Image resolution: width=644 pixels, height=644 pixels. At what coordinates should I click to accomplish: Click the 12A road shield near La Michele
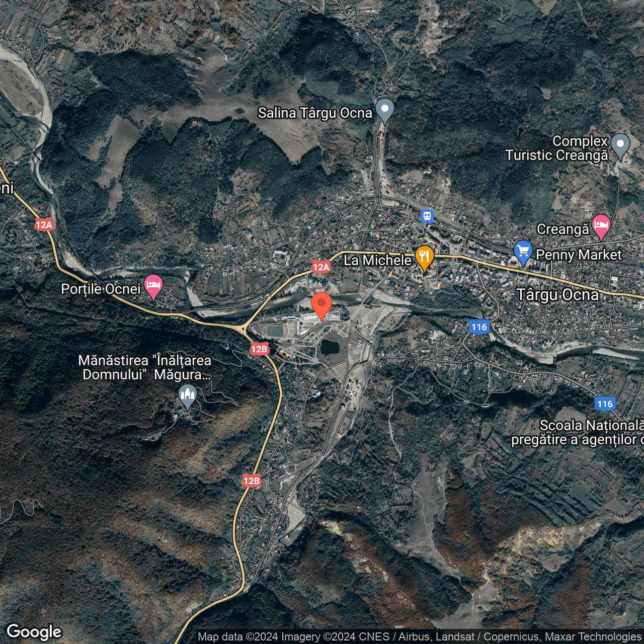click(x=321, y=267)
